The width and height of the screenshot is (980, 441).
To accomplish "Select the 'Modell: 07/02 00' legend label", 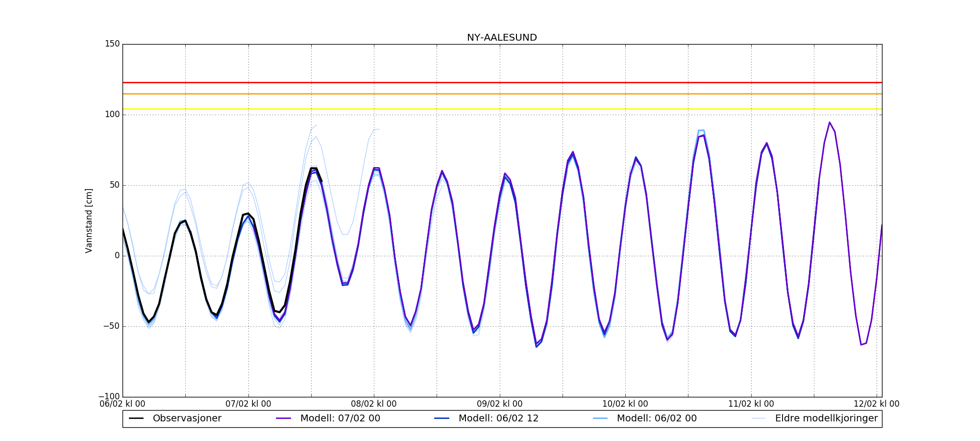I will pos(340,418).
